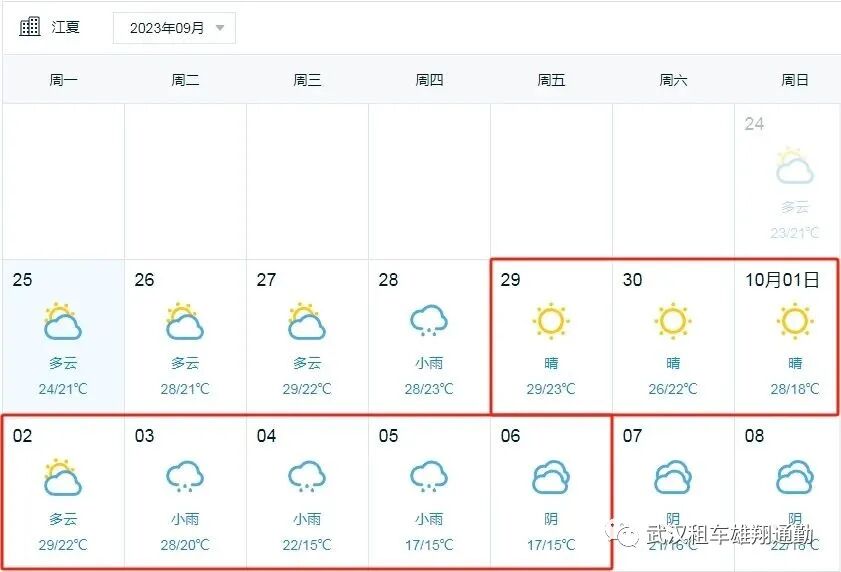Click the sunny icon on day 30
Viewport: 841px width, 572px height.
[x=673, y=321]
